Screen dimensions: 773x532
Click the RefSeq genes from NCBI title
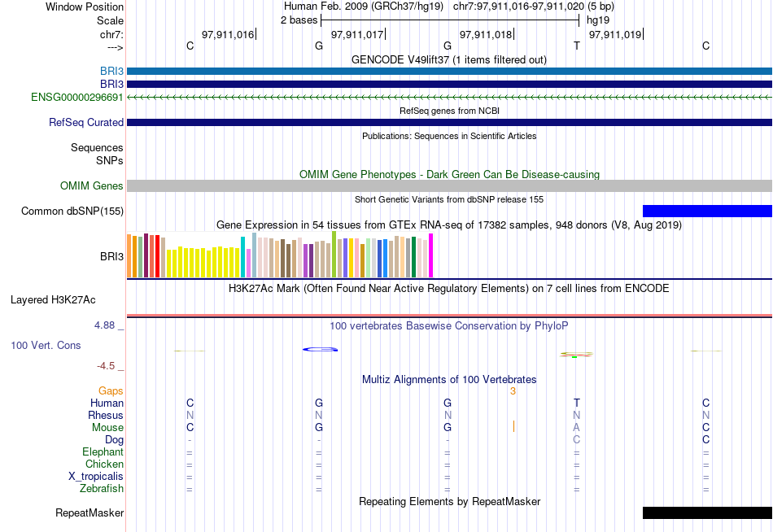450,111
